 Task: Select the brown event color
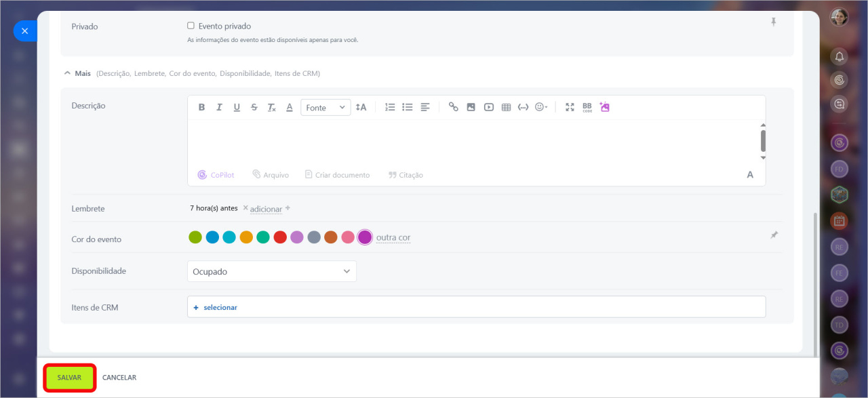pos(331,237)
